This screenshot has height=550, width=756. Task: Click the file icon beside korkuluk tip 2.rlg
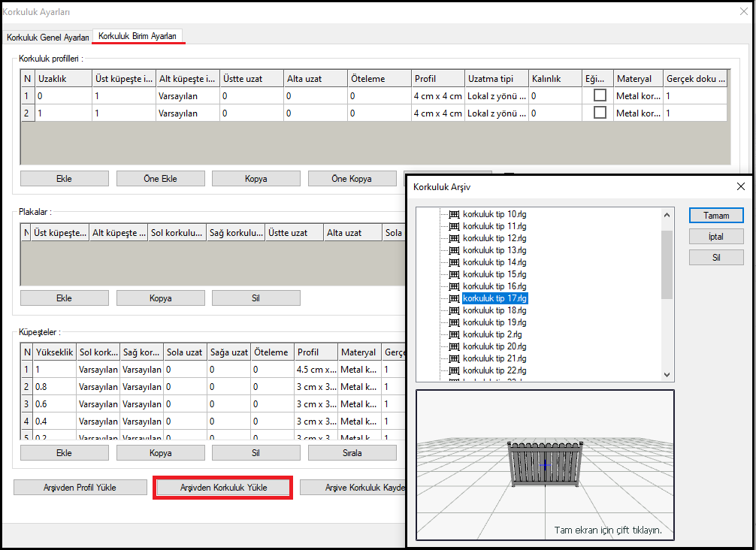(454, 334)
